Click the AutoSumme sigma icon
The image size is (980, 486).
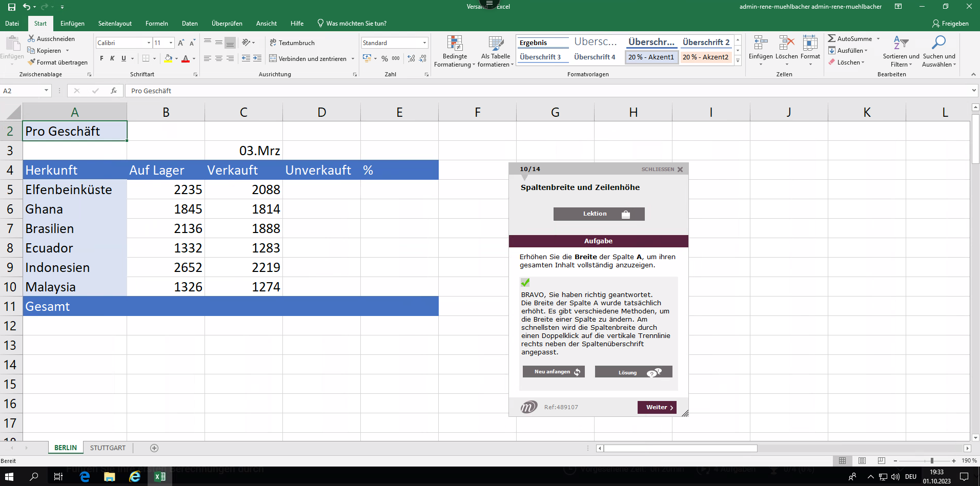pyautogui.click(x=832, y=39)
